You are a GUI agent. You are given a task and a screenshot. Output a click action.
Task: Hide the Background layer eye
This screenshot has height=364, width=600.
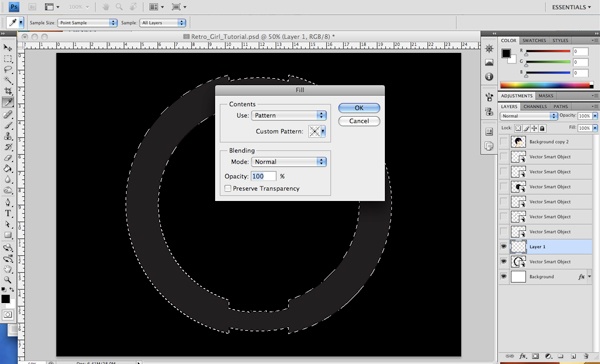(x=504, y=277)
